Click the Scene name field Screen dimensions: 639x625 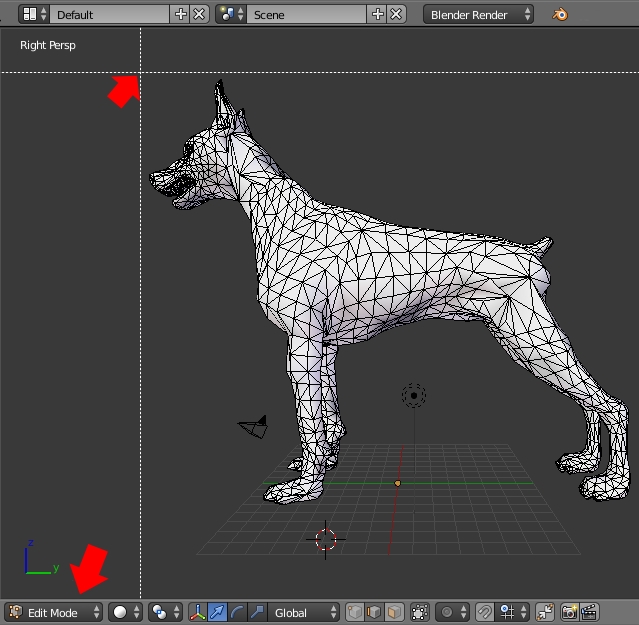pos(306,14)
